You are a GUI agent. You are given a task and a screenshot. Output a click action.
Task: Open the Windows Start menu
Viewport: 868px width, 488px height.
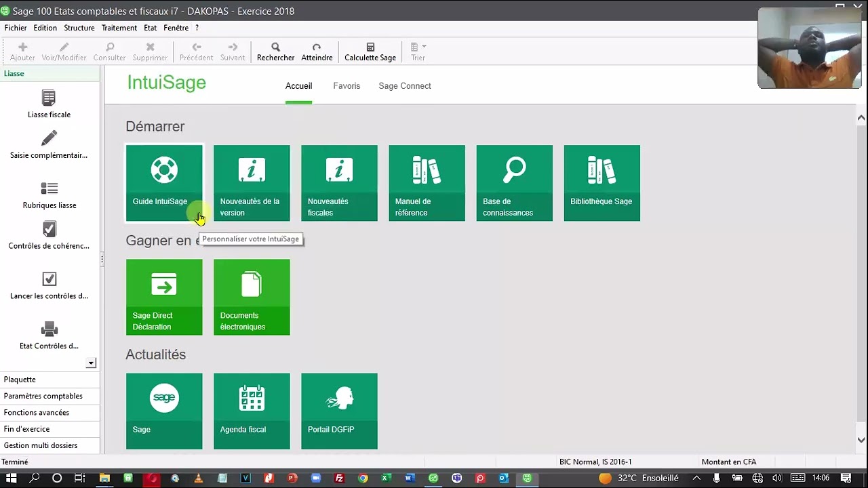tap(11, 478)
